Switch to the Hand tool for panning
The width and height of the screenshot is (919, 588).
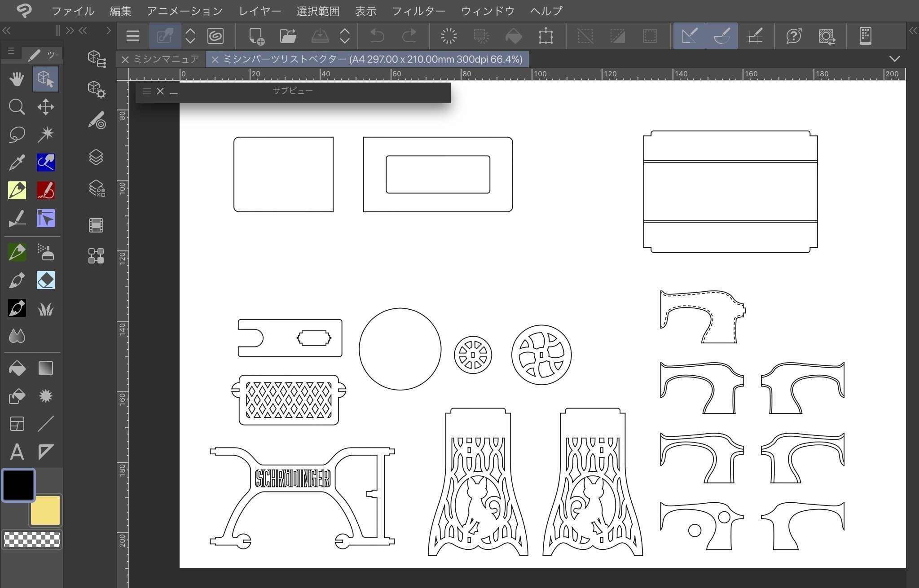[x=17, y=79]
